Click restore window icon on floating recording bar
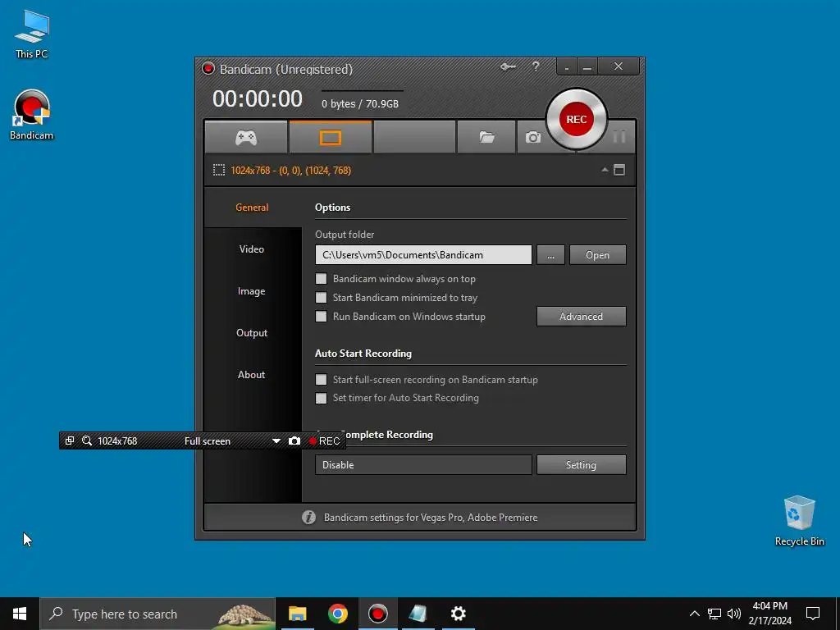The height and width of the screenshot is (630, 840). [x=70, y=441]
